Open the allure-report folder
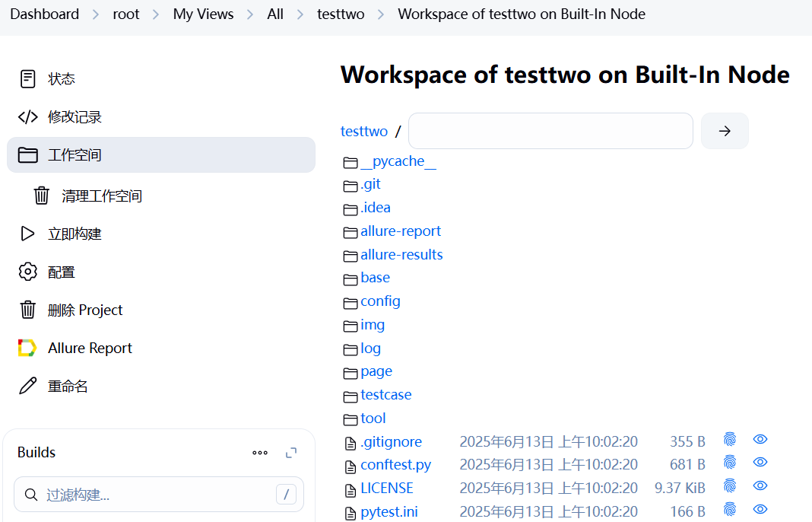812x522 pixels. coord(401,231)
